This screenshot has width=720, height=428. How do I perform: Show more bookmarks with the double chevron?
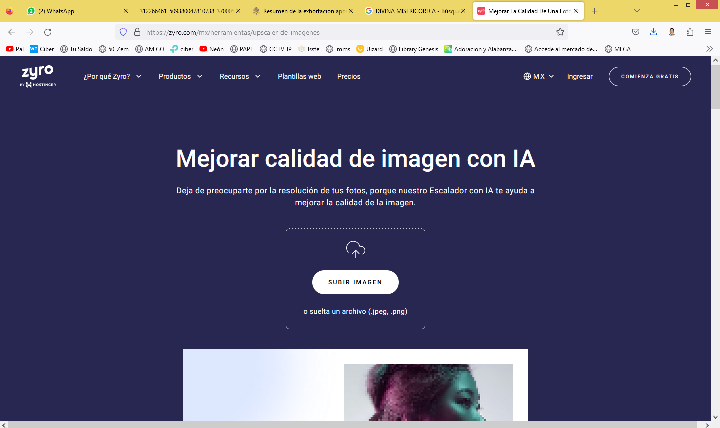tap(709, 49)
